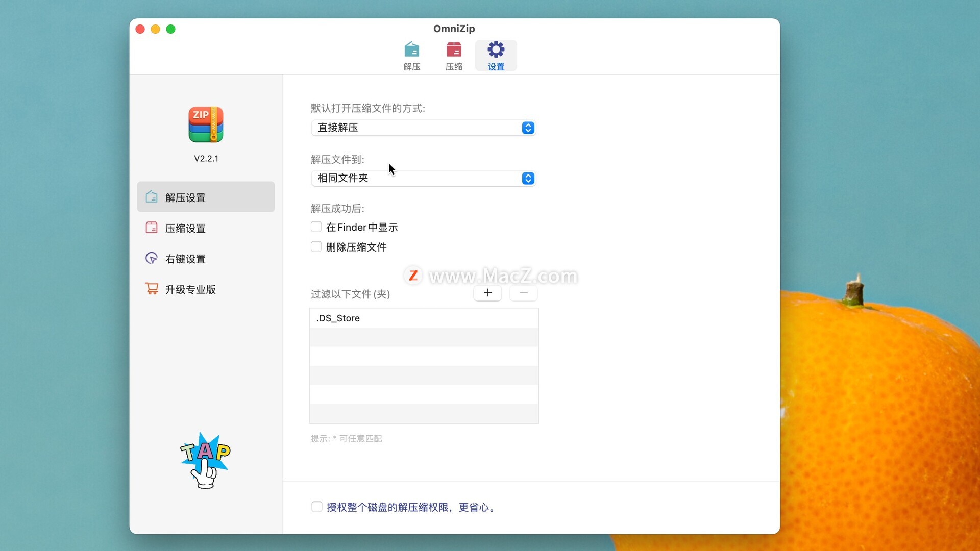Click the 授权整个磁盘的解压缩权限 link text

tap(412, 507)
